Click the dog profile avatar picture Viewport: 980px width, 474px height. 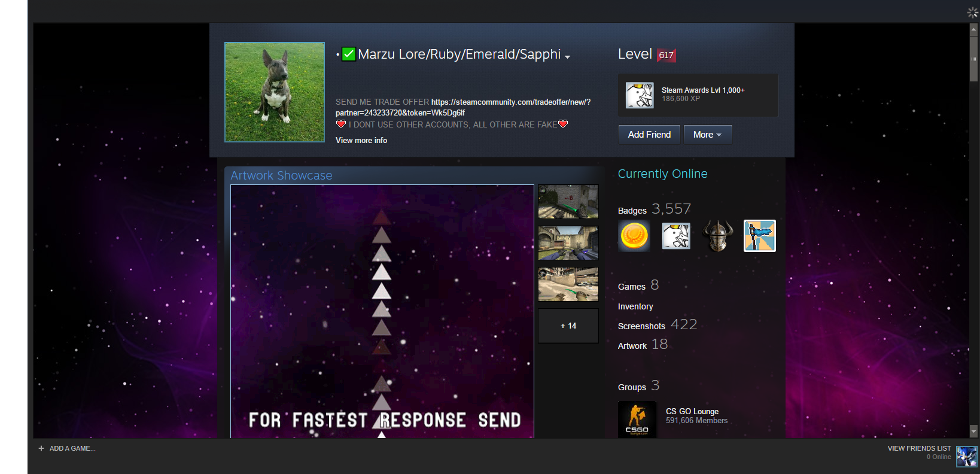coord(275,92)
